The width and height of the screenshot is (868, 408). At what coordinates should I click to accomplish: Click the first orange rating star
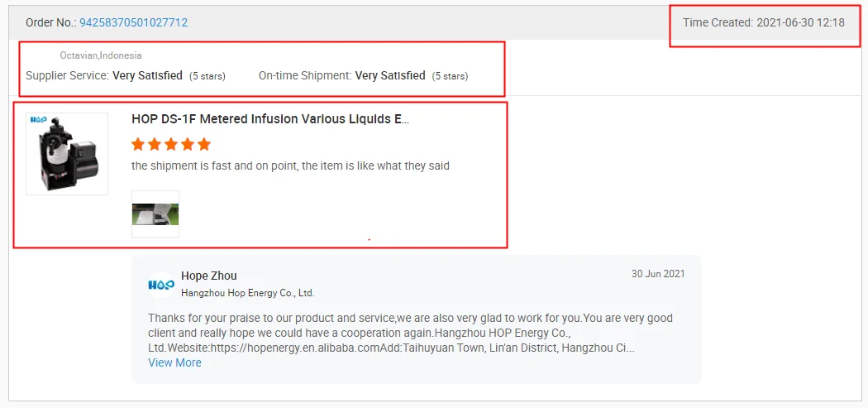138,144
